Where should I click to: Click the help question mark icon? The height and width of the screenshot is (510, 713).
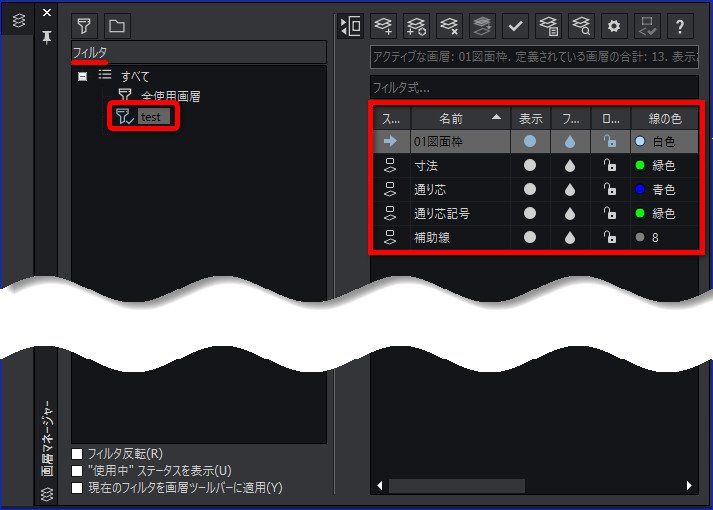680,26
